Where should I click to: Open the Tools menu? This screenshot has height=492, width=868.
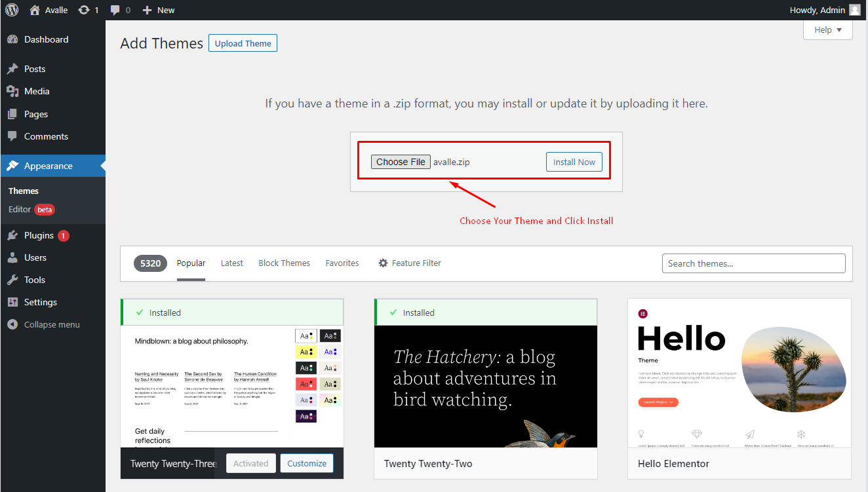click(x=52, y=280)
